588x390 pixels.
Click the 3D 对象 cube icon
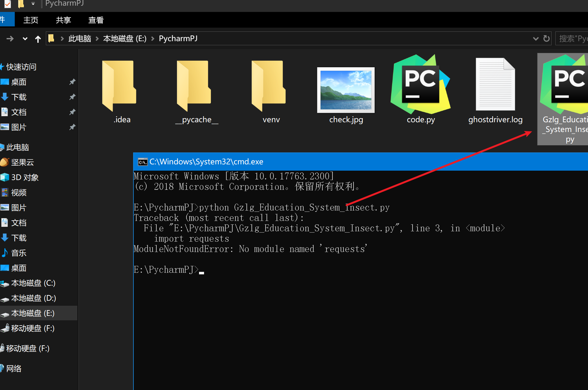(5, 177)
